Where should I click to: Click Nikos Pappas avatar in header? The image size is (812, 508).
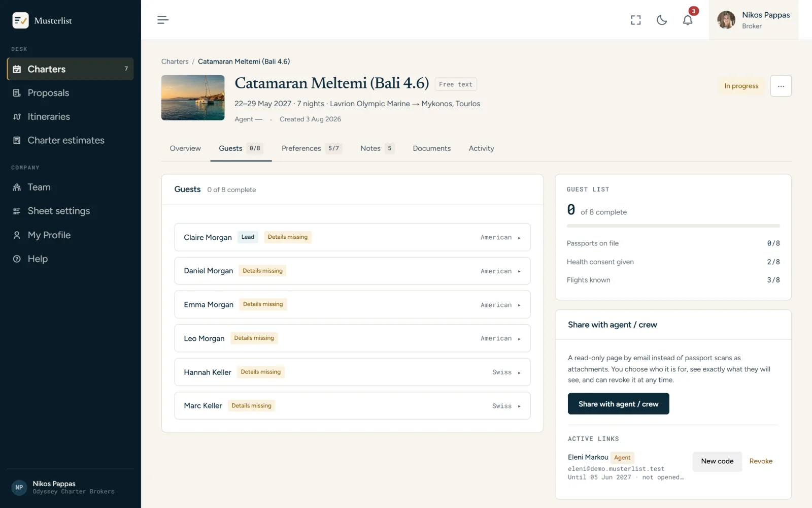tap(726, 20)
